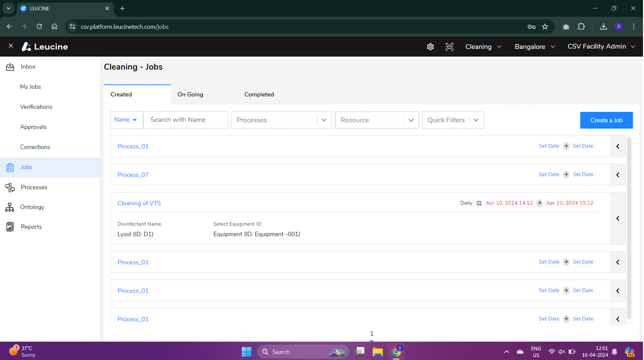Expand the Cleaning of VTS row side arrow

pos(618,219)
